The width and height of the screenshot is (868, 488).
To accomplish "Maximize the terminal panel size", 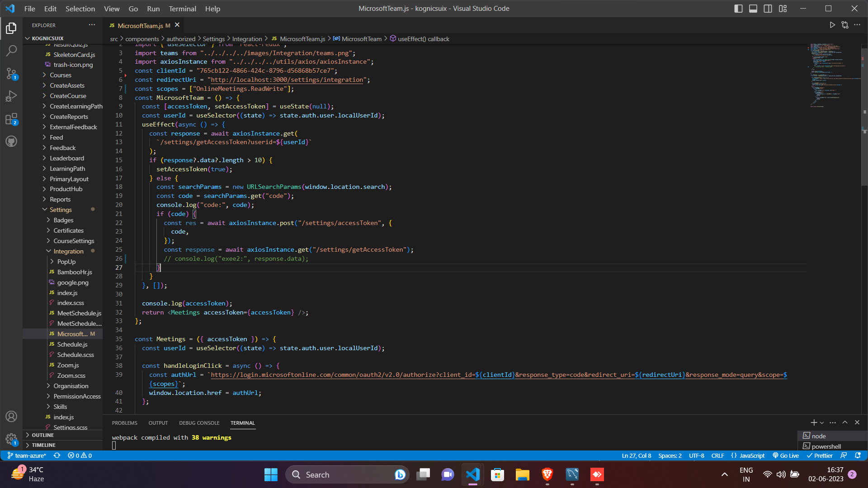I will coord(845,422).
